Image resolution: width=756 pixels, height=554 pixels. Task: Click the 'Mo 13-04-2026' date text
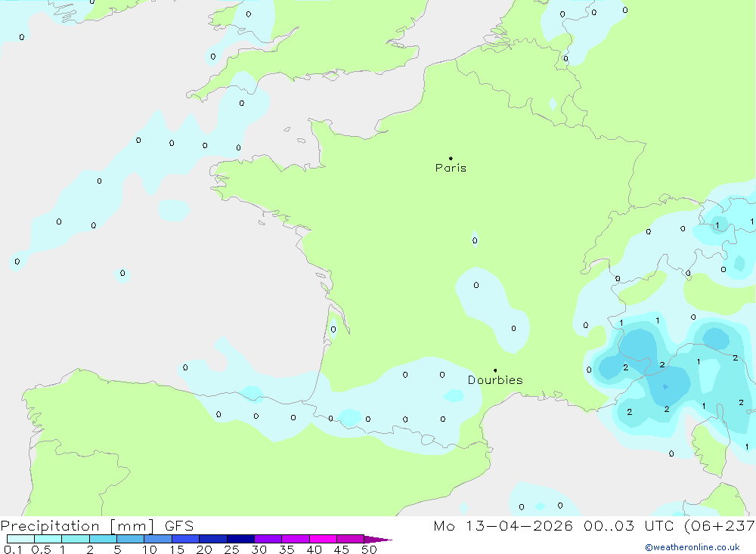(x=503, y=525)
